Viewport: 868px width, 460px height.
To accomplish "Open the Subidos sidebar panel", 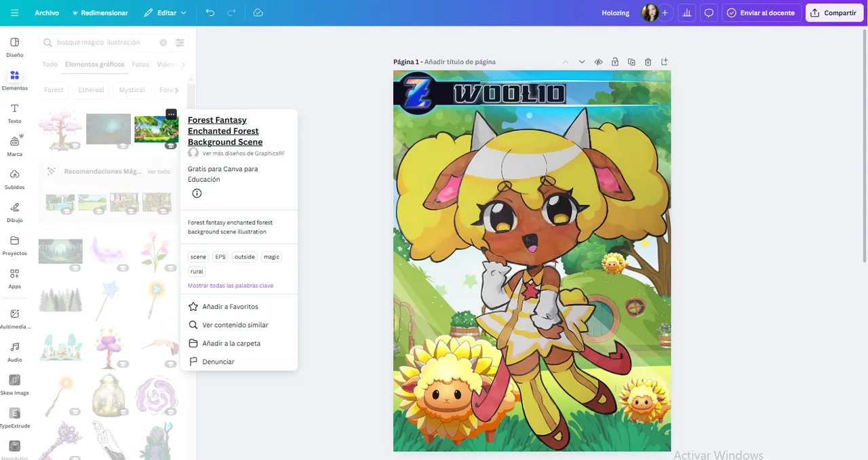I will coord(14,179).
